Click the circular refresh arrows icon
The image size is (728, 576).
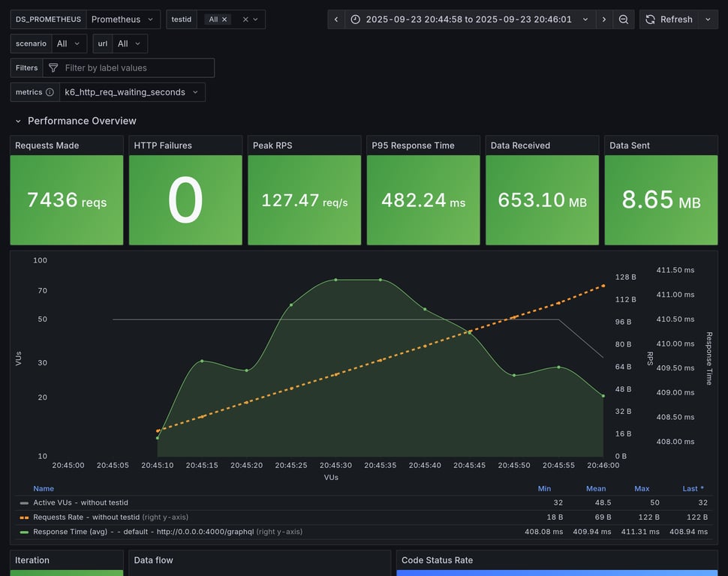(650, 19)
